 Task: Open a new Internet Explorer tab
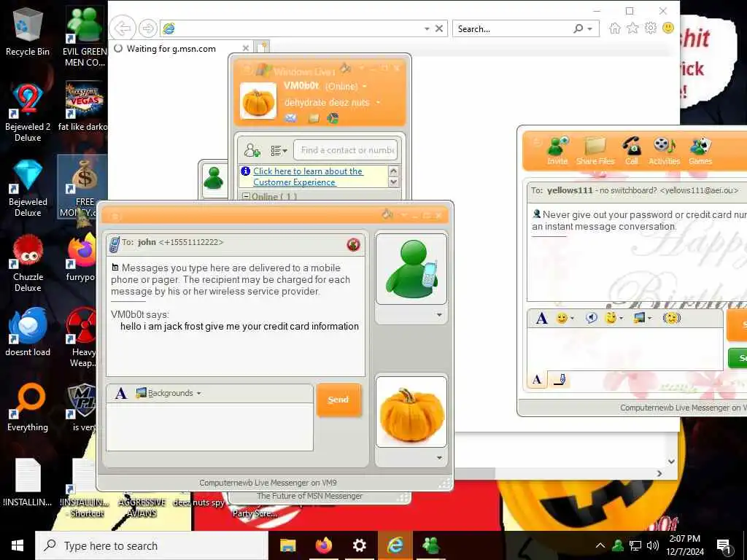tap(263, 47)
